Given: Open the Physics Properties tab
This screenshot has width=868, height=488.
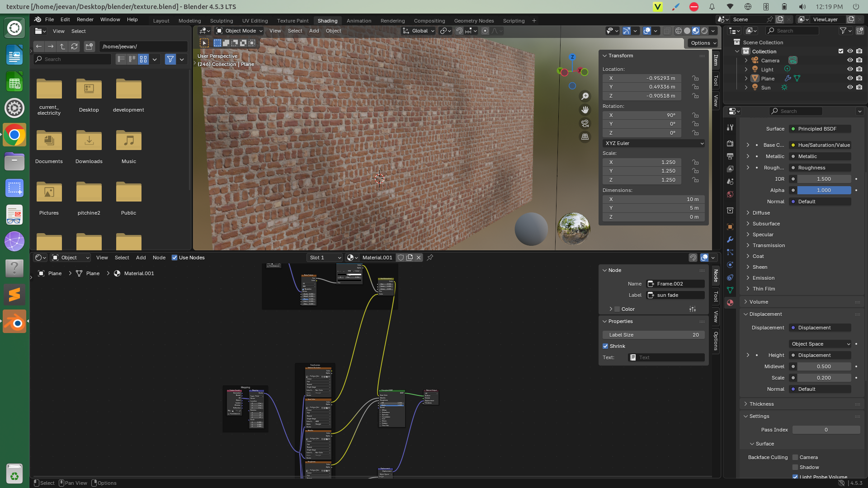Looking at the screenshot, I should [730, 266].
